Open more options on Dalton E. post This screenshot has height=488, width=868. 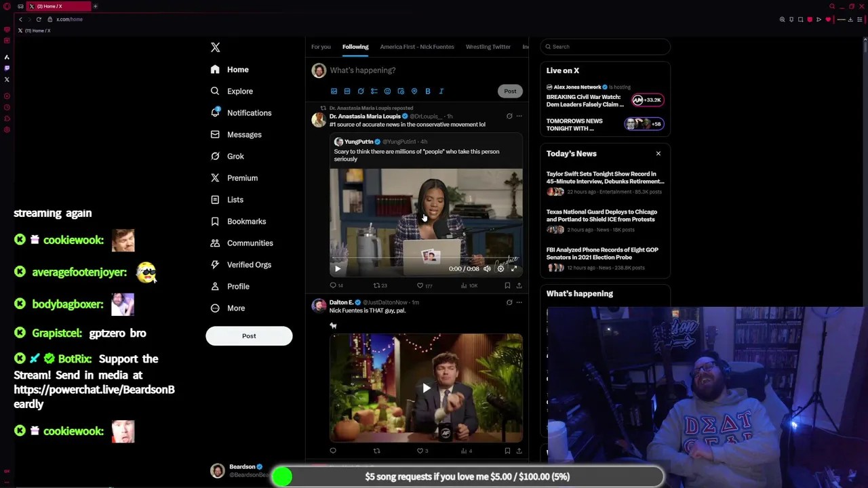[x=519, y=303]
